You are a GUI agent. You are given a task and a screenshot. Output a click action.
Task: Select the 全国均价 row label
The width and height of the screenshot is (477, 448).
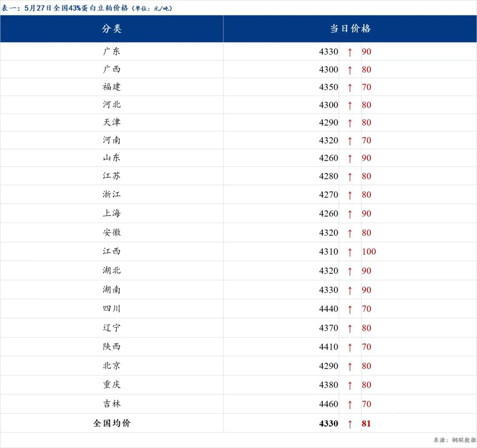pyautogui.click(x=112, y=423)
